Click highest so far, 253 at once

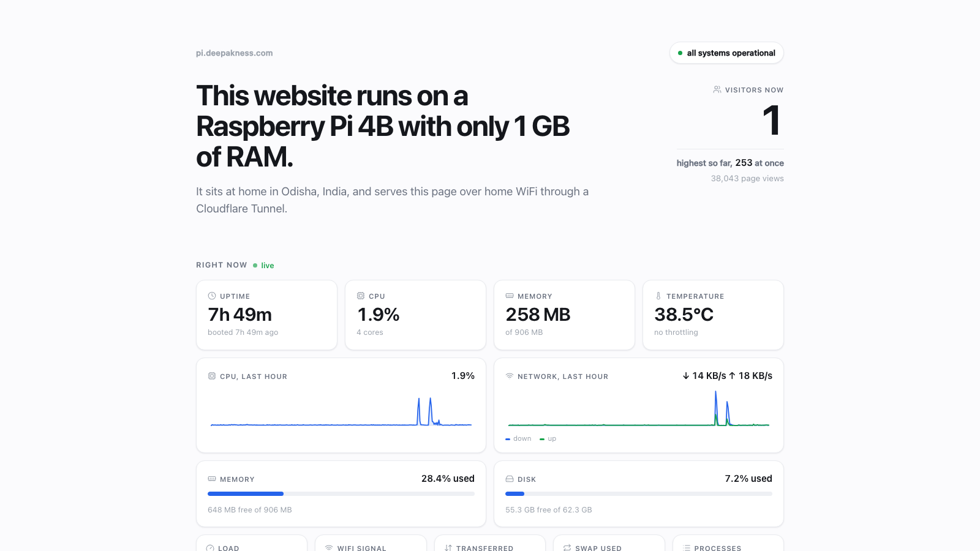pos(730,163)
